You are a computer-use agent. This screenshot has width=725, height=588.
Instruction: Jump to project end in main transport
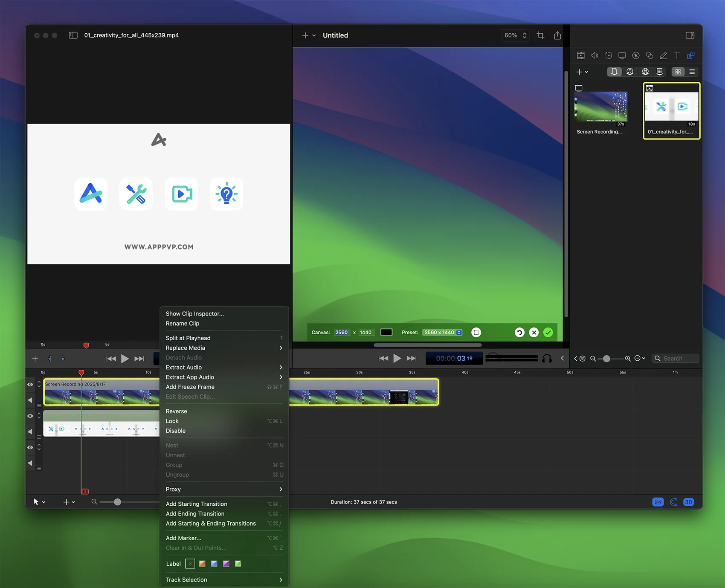tap(412, 358)
